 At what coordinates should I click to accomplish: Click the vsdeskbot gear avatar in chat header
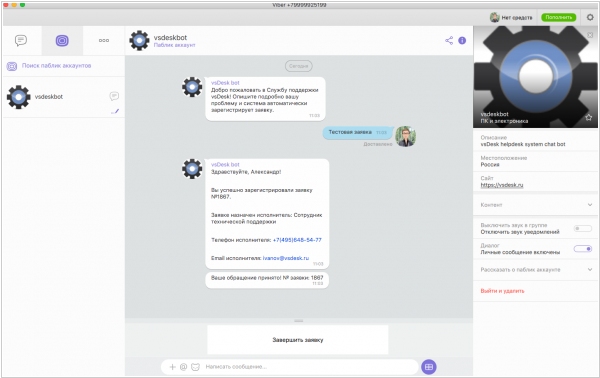pyautogui.click(x=139, y=41)
